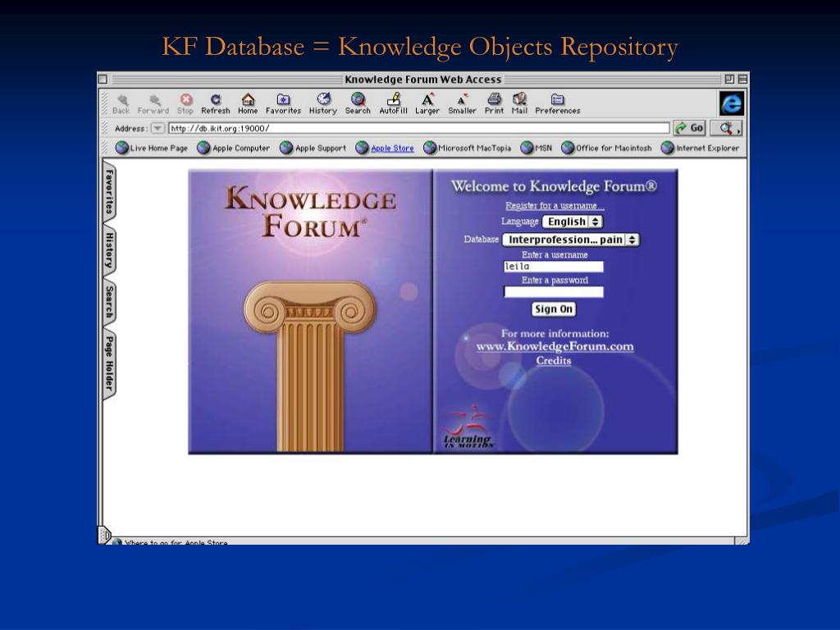
Task: Click the Forward toolbar icon
Action: pyautogui.click(x=153, y=104)
